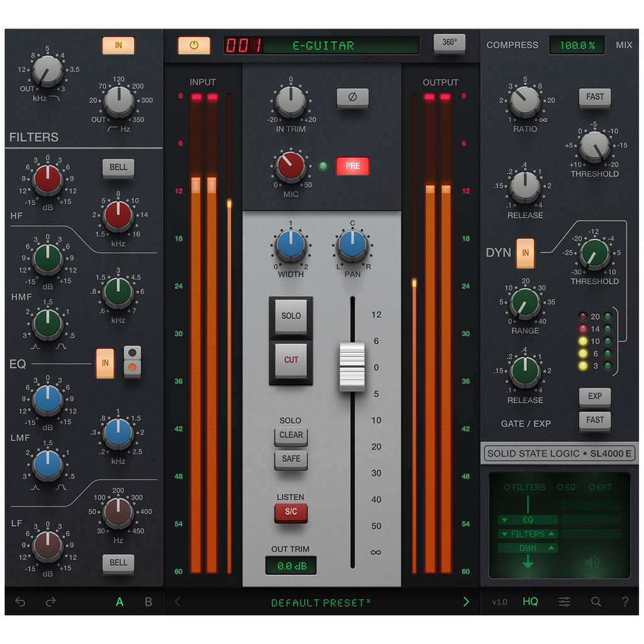Click the SOLO button
This screenshot has width=644, height=644.
pos(291,316)
